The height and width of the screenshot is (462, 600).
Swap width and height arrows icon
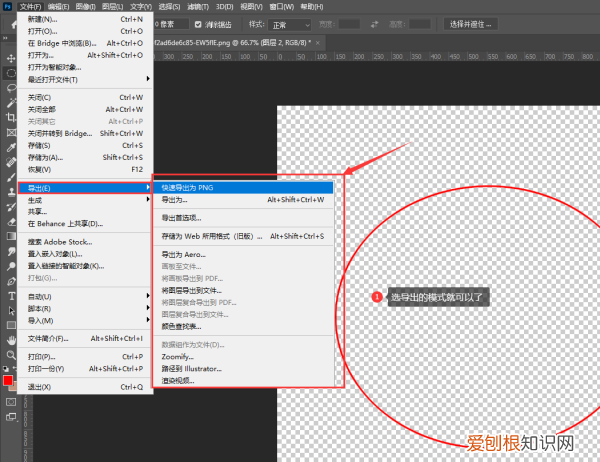(x=374, y=24)
